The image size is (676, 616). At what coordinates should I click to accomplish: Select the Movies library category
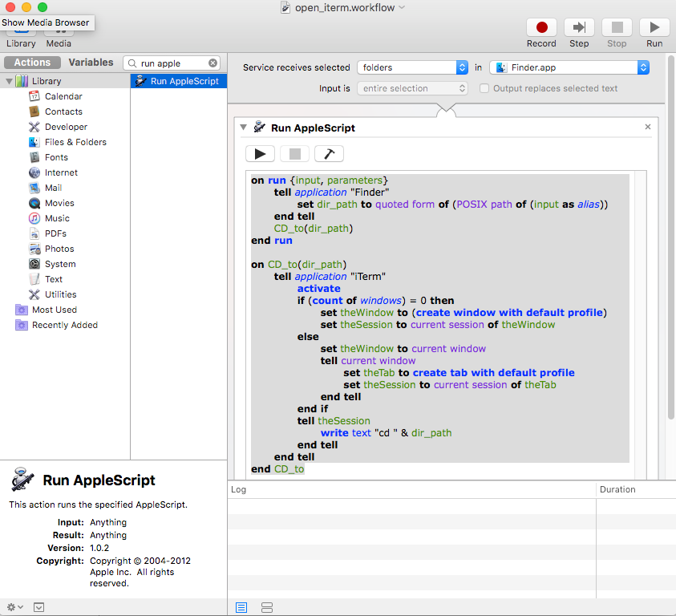pyautogui.click(x=59, y=203)
